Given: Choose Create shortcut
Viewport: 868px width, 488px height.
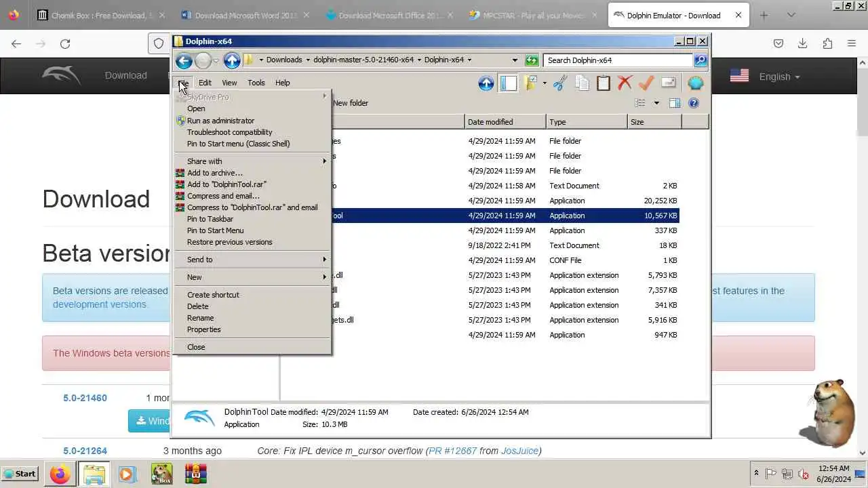Looking at the screenshot, I should pos(252,295).
